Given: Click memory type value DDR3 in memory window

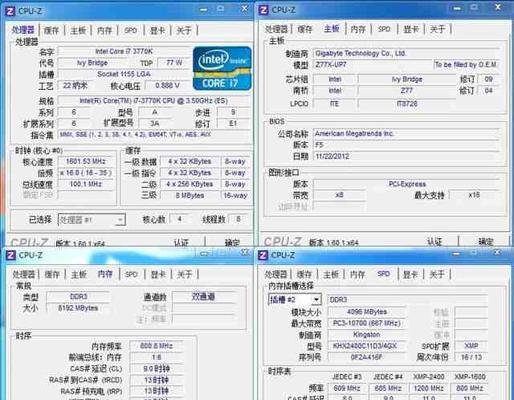Looking at the screenshot, I should [x=78, y=297].
